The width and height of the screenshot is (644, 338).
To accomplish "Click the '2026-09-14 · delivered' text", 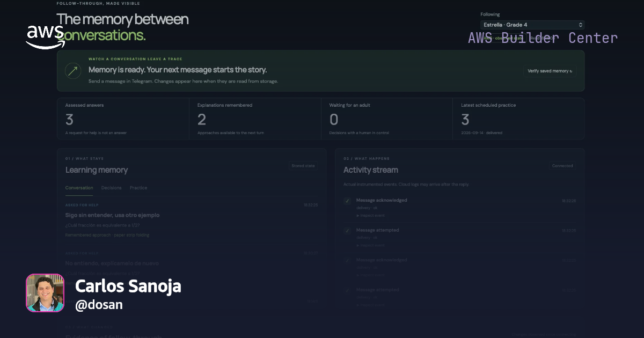I will 482,133.
